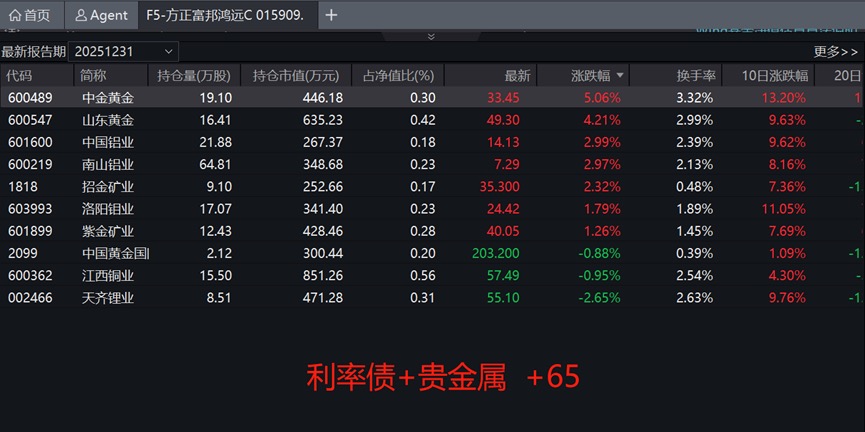Select the 天齐锂业 row name
This screenshot has height=432, width=865.
[x=108, y=298]
